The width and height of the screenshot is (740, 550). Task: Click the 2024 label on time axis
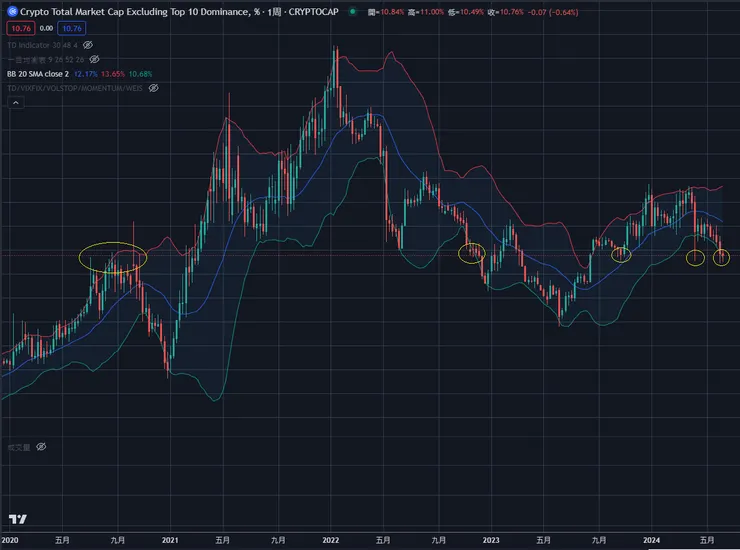click(652, 540)
